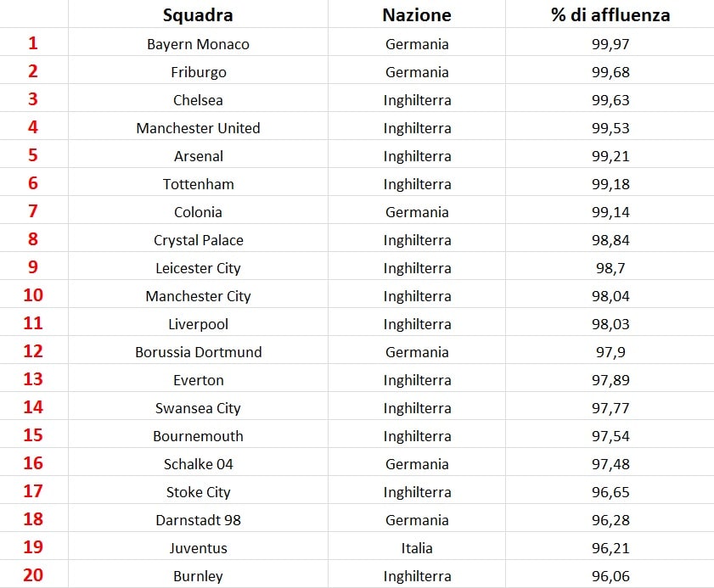Click the Borussia Dortmund cell
Screen dimensions: 714x588
tap(198, 352)
